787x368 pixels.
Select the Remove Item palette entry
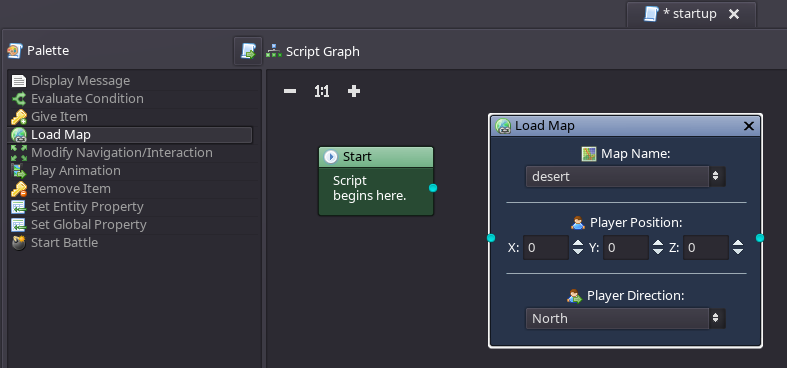click(132, 189)
